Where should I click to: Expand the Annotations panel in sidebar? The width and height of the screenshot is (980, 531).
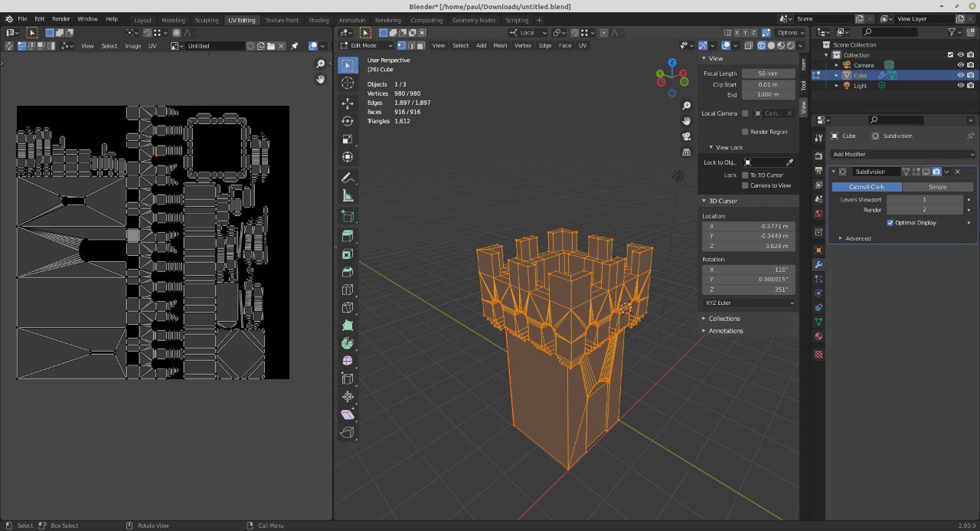pos(725,331)
